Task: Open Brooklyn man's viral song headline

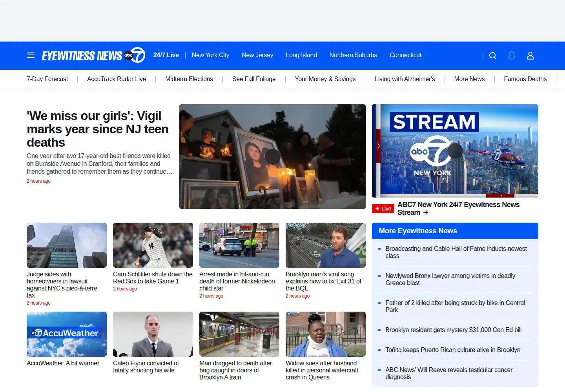Action: pyautogui.click(x=323, y=281)
